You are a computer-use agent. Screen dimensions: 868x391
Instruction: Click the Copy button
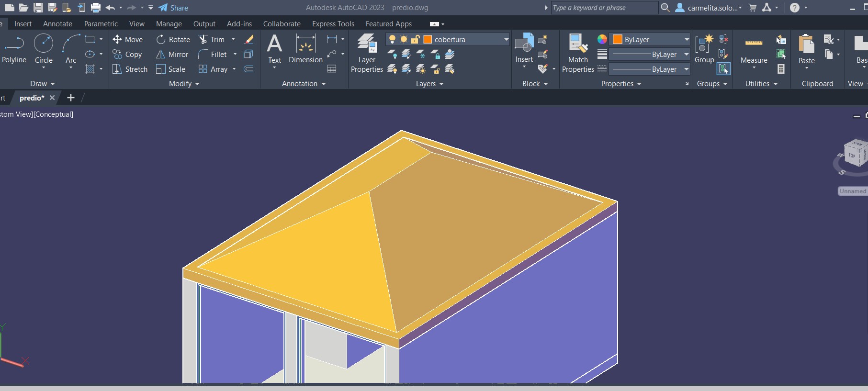click(127, 54)
